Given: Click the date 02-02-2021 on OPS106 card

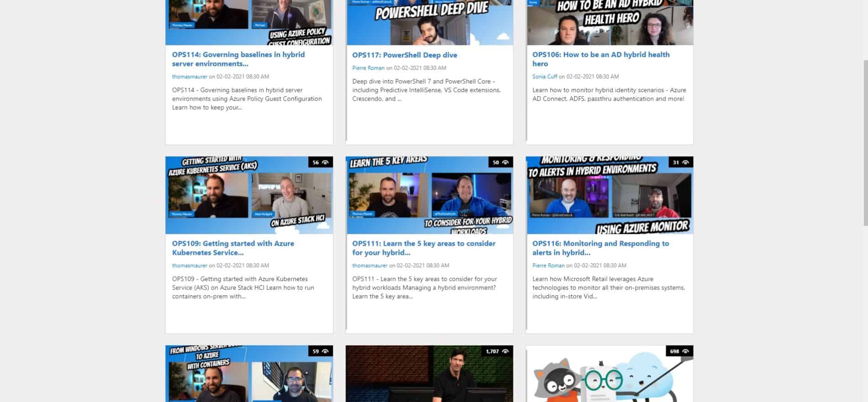Looking at the screenshot, I should point(580,77).
